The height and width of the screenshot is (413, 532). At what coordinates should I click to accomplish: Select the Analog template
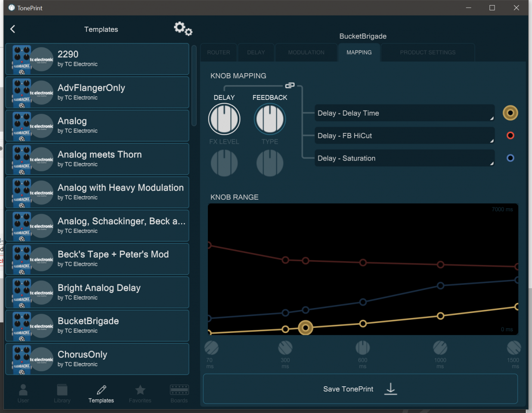click(97, 126)
